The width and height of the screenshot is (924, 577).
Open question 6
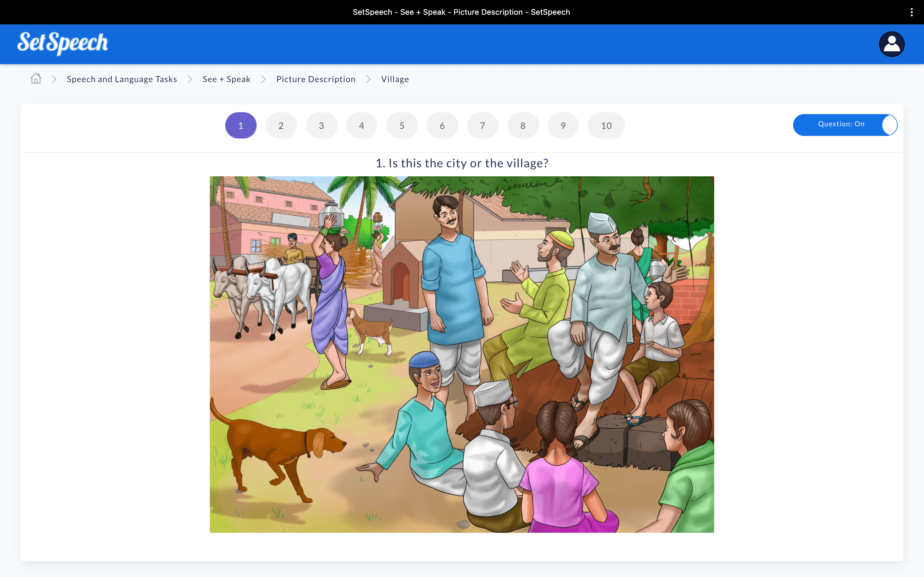(x=442, y=125)
